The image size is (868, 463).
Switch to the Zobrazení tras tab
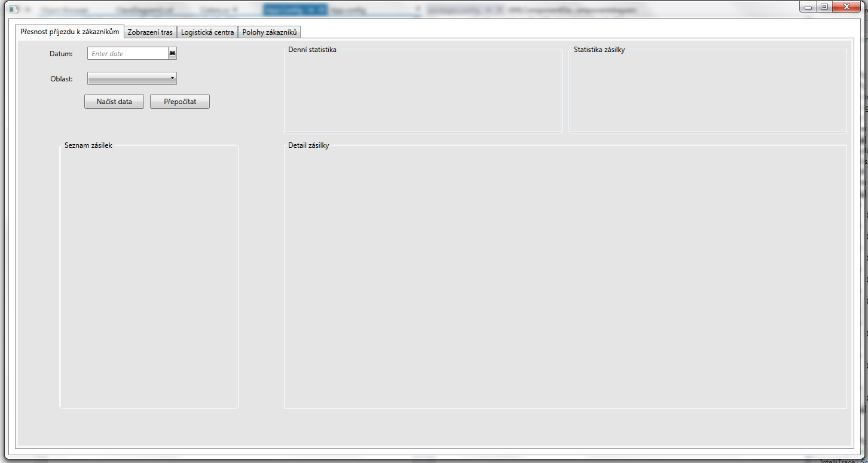[150, 32]
